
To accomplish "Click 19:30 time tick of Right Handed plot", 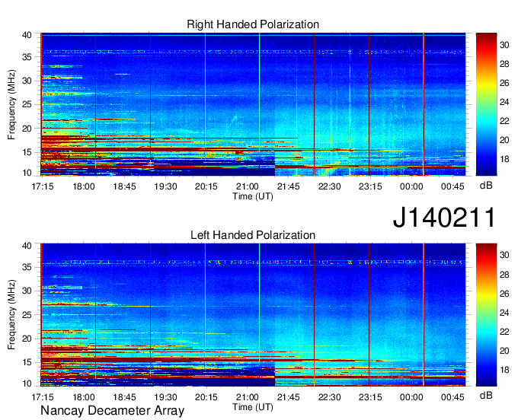I will point(165,186).
